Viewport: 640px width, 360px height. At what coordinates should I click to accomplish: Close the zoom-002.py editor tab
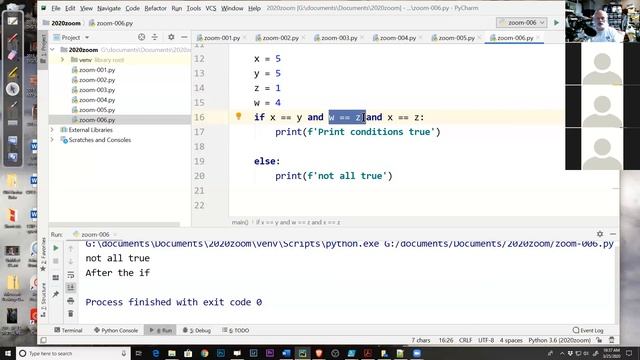303,38
